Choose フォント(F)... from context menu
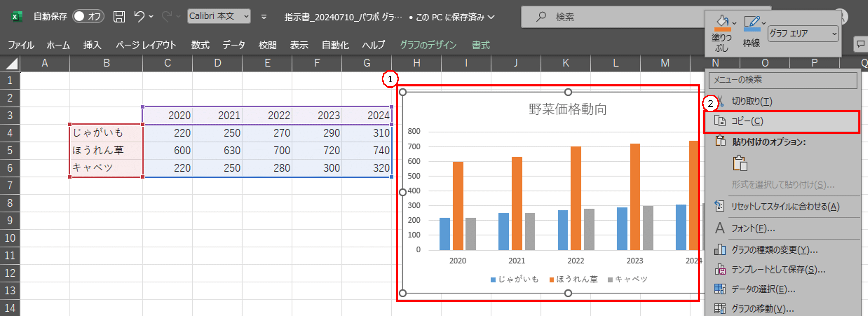The image size is (868, 316). (783, 228)
